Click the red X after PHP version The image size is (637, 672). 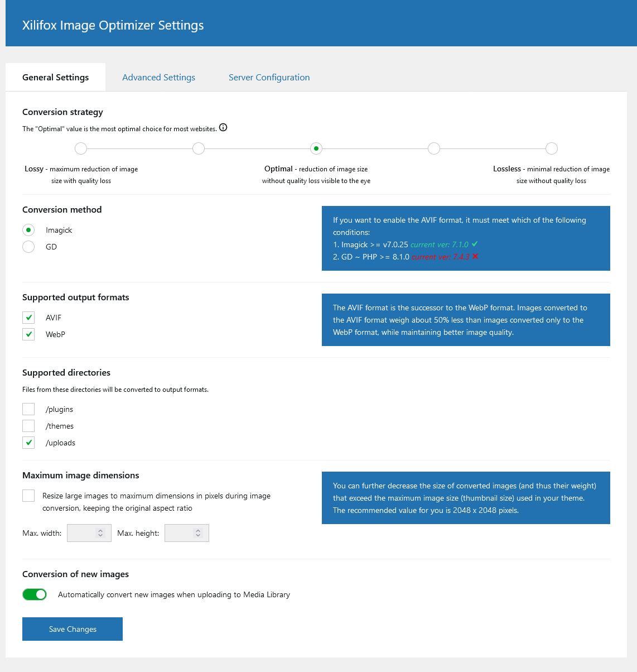point(475,256)
